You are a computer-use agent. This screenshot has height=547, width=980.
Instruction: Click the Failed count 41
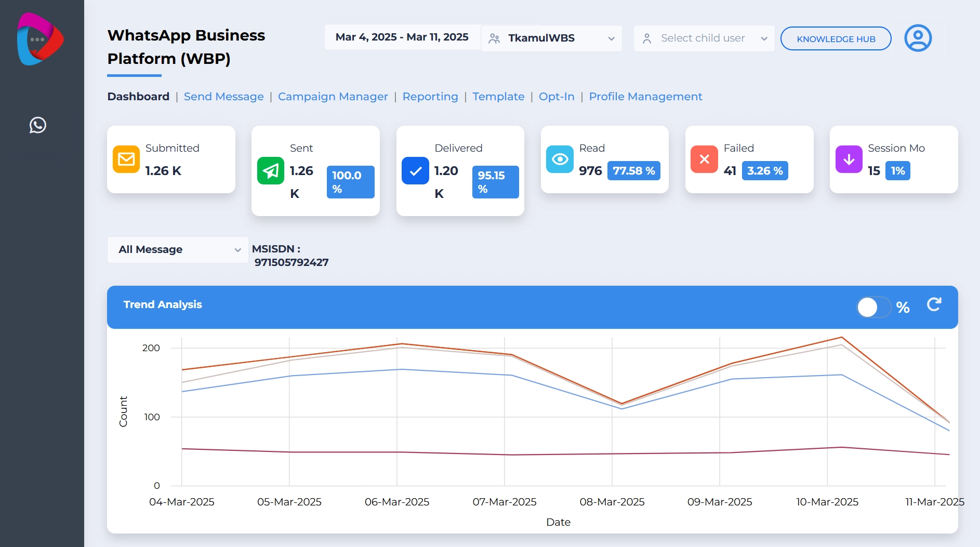click(730, 171)
